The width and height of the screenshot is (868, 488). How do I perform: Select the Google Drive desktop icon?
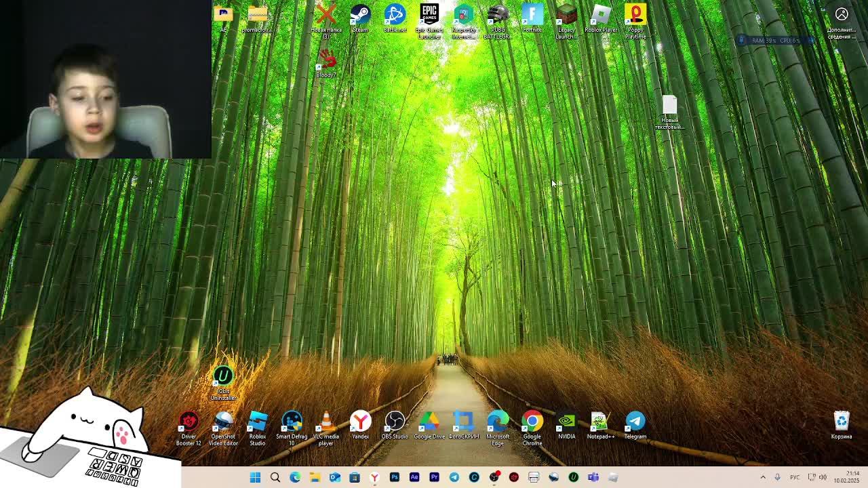429,426
